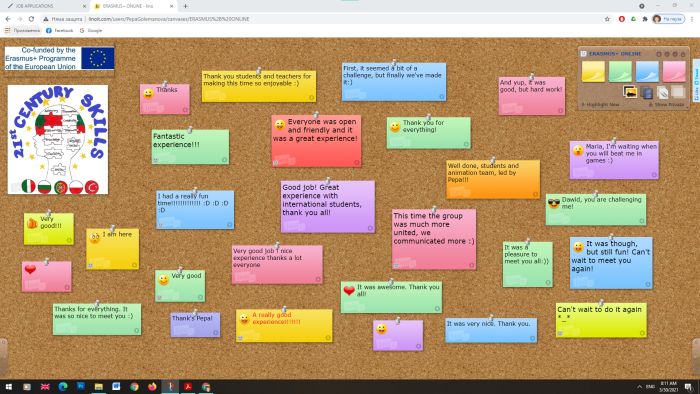Select the 'Thank's Pepa!' note
Screen dimensions: 700x394
pos(195,324)
